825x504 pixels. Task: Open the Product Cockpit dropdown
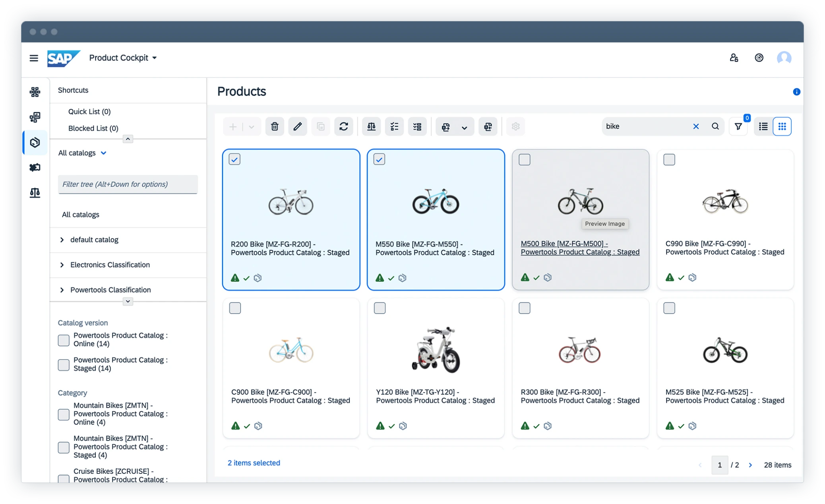coord(123,58)
